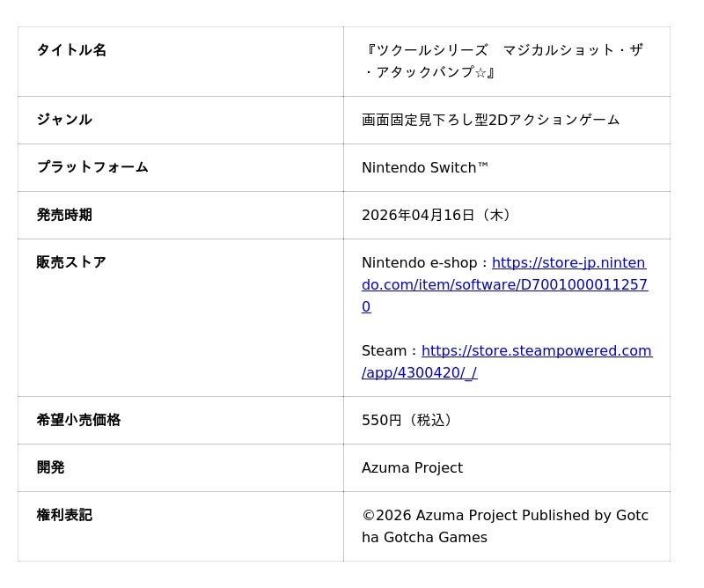
Task: Open the Nintendo e-shop store link
Action: tap(504, 284)
